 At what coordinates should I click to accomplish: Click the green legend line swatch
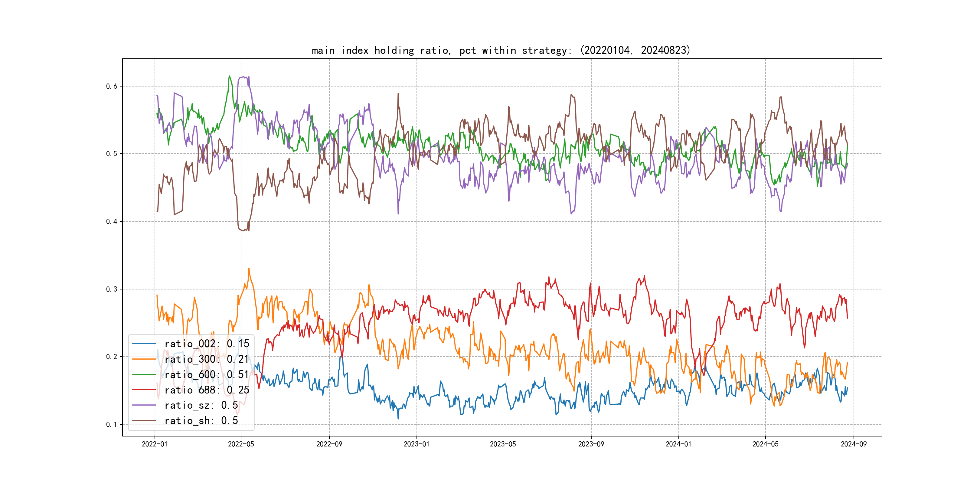click(144, 374)
